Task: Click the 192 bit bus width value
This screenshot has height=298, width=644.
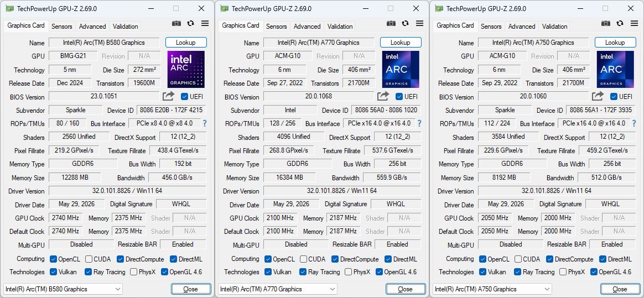Action: pyautogui.click(x=183, y=164)
